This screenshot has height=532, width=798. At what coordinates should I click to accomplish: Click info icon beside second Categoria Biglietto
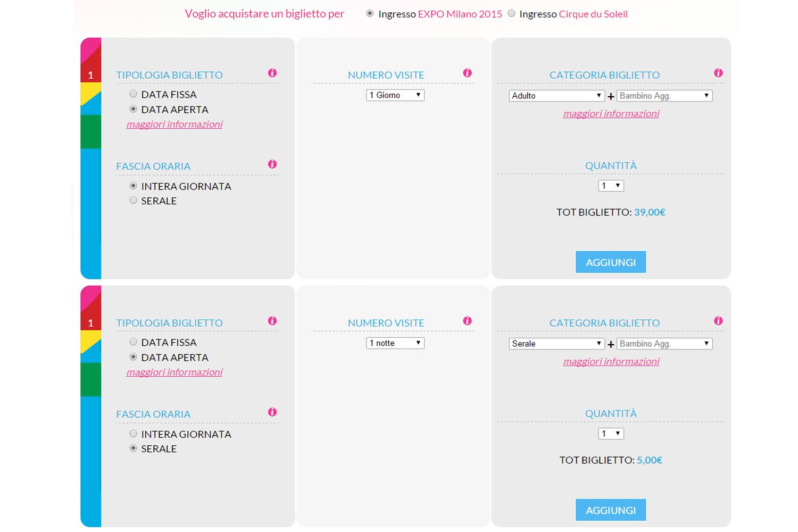point(719,321)
